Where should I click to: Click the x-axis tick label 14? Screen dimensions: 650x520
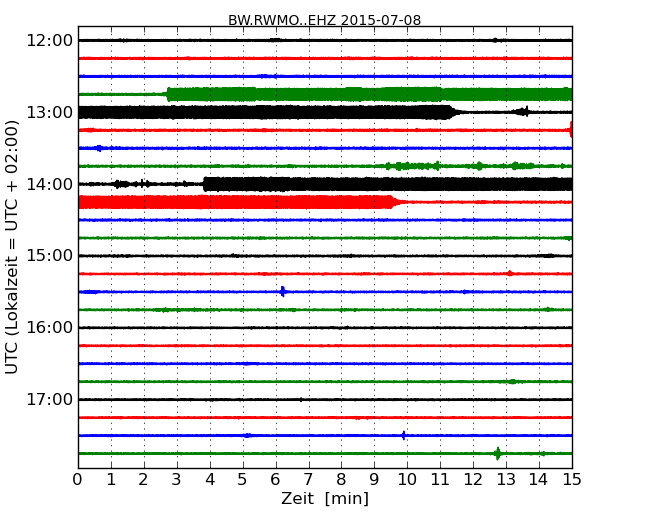(x=539, y=479)
